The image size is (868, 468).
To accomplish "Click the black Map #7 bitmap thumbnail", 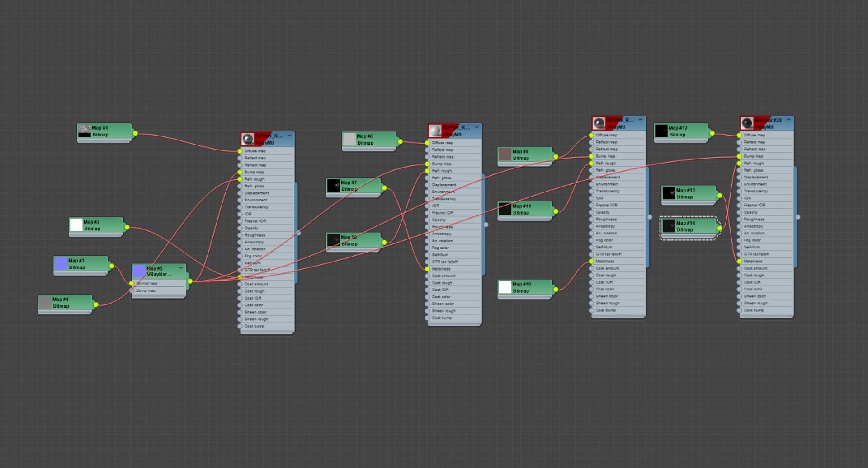I will tap(333, 186).
